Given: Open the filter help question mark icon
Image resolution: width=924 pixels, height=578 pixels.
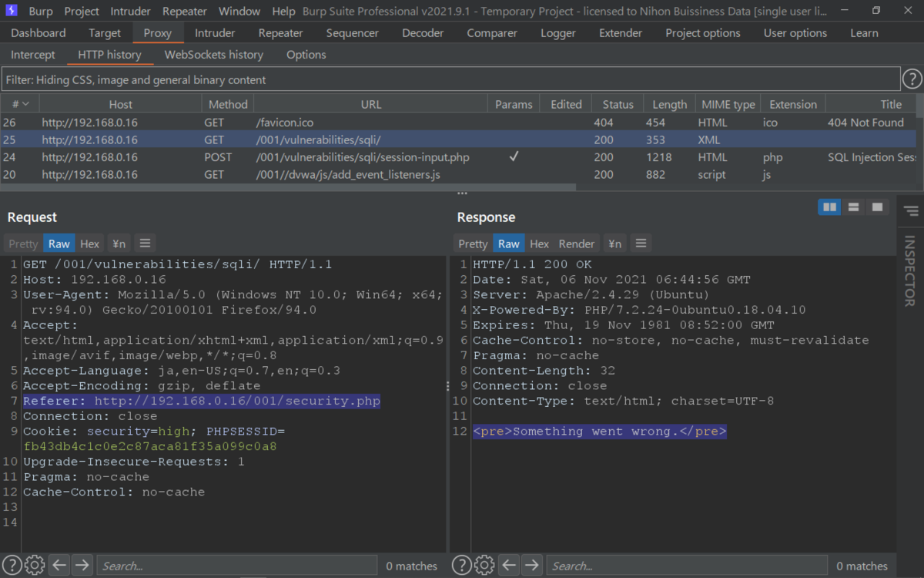Looking at the screenshot, I should pos(912,79).
